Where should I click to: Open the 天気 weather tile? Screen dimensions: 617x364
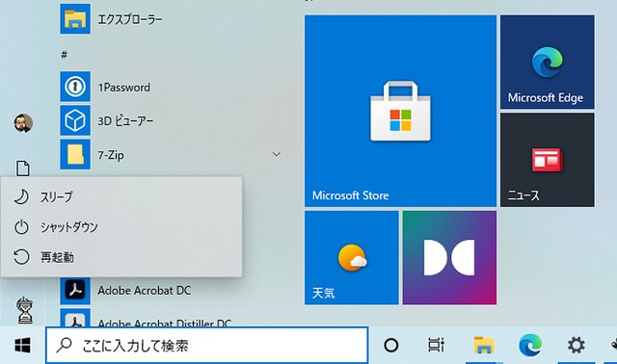point(351,257)
